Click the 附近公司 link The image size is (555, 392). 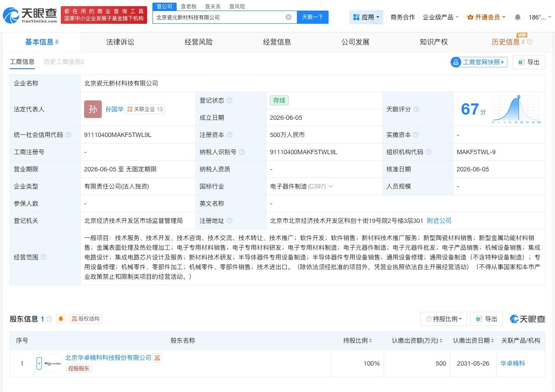[439, 221]
